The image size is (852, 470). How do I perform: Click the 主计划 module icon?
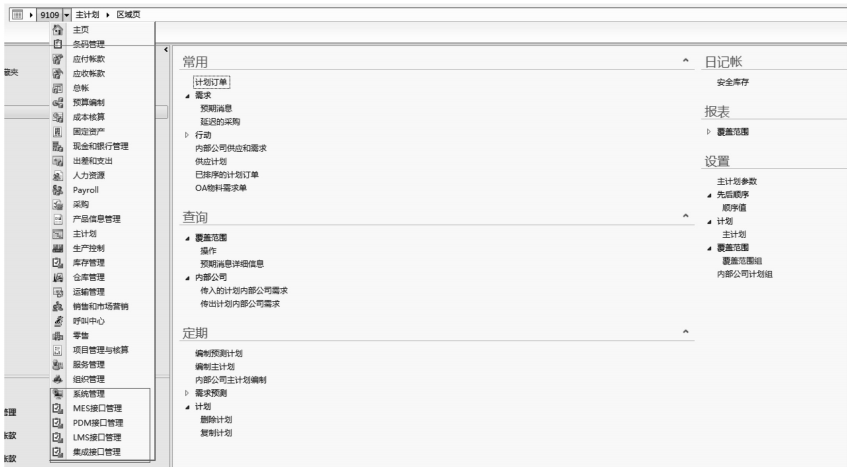click(x=58, y=234)
